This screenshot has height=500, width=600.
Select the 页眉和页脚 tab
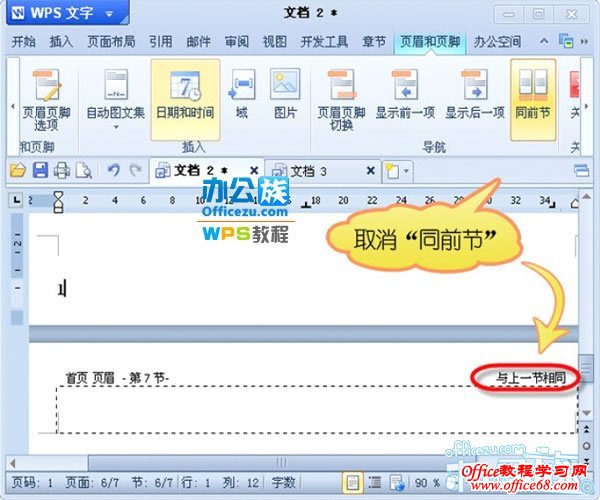[430, 41]
